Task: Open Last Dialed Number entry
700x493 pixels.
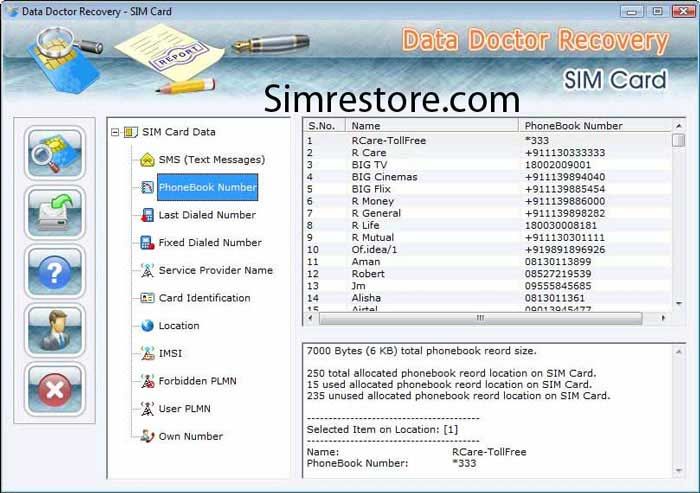Action: tap(207, 215)
